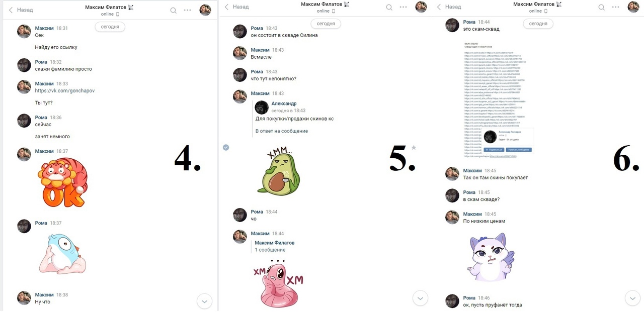The width and height of the screenshot is (644, 312).
Task: Click the scroll-down arrow in the middle chat
Action: click(420, 298)
